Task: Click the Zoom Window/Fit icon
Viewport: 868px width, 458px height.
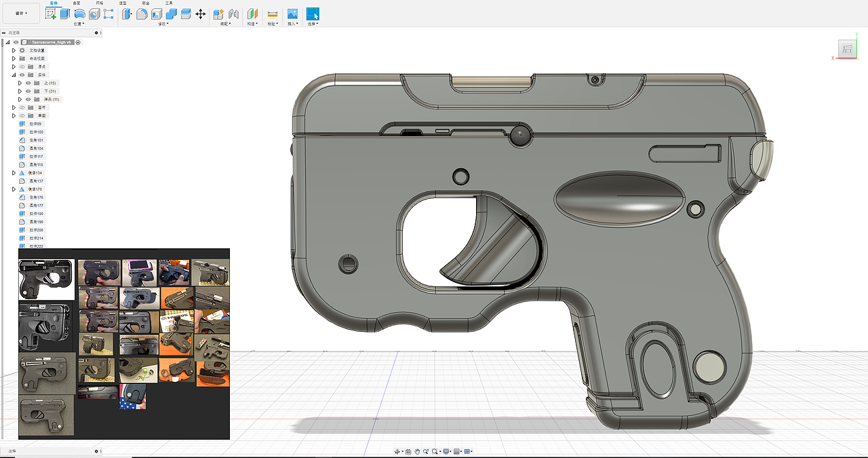Action: coord(435,451)
